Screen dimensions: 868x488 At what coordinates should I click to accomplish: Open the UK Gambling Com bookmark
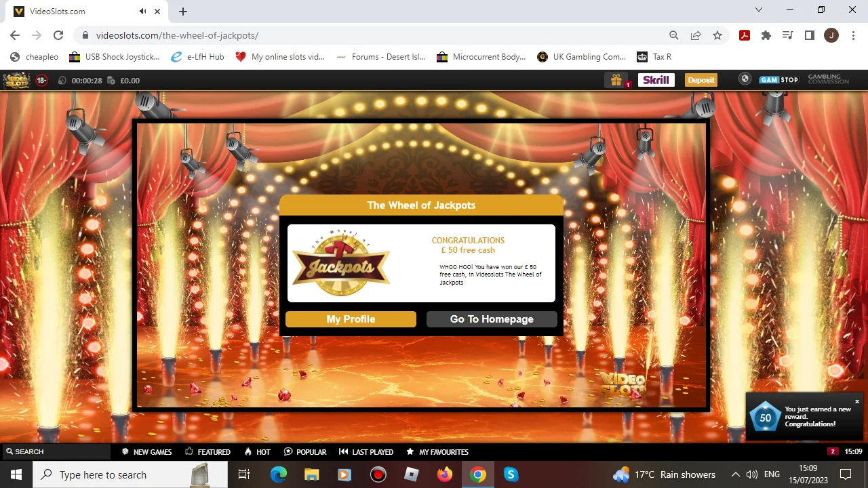(582, 57)
